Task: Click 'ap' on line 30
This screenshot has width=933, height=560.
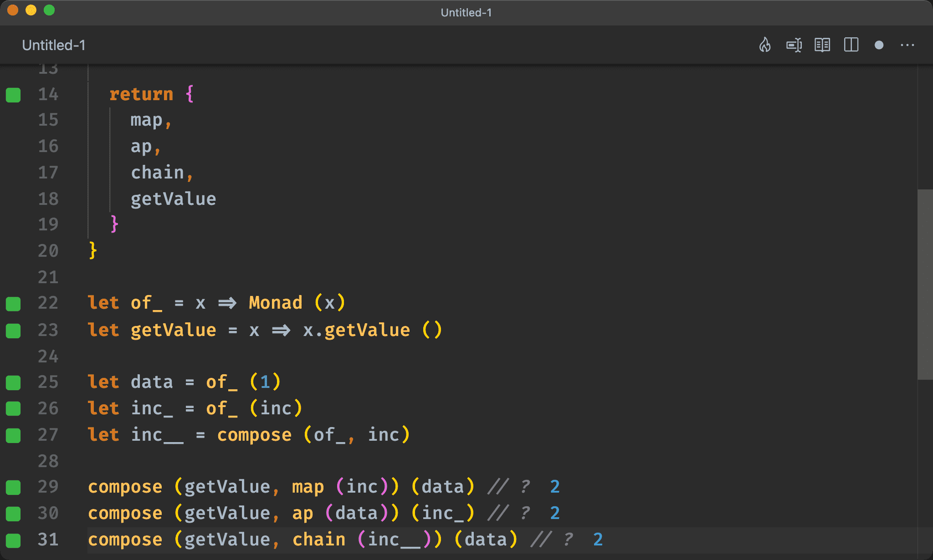Action: (x=302, y=513)
